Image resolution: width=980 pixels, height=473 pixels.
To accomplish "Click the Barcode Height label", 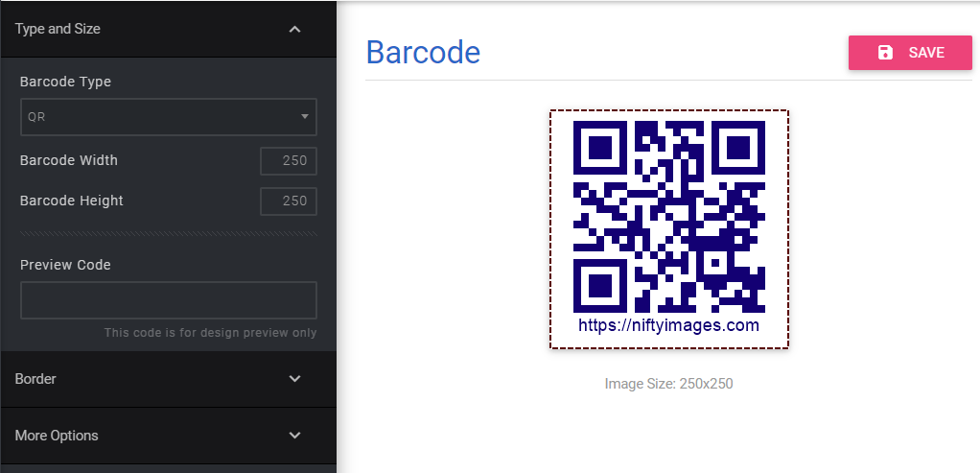I will pos(71,201).
